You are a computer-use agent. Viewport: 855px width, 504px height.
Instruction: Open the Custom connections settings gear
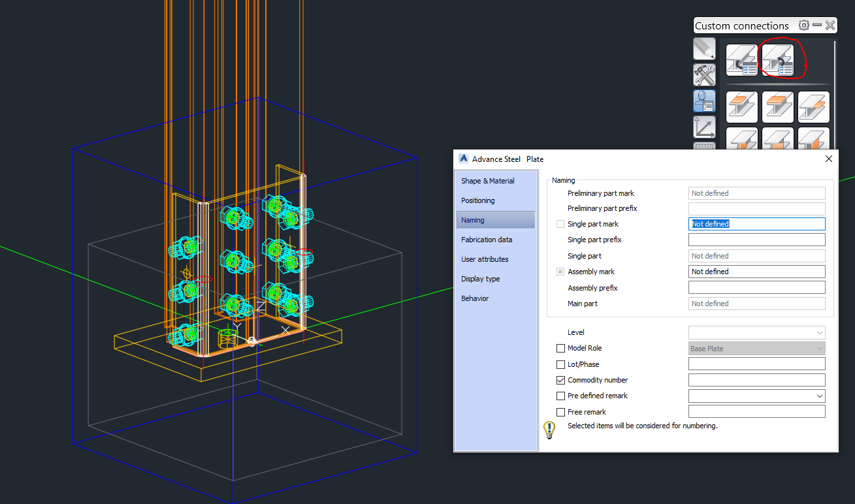click(803, 25)
